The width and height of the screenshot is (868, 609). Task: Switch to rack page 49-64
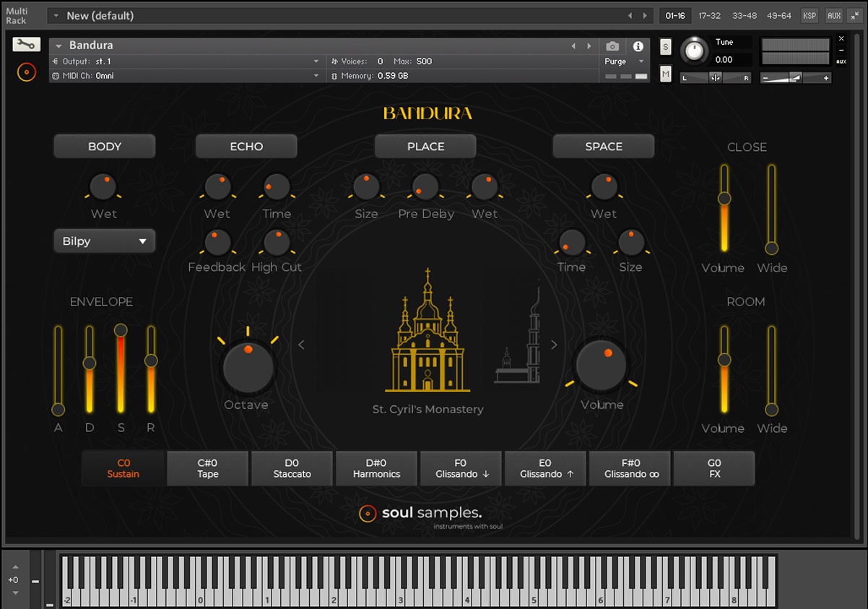779,15
